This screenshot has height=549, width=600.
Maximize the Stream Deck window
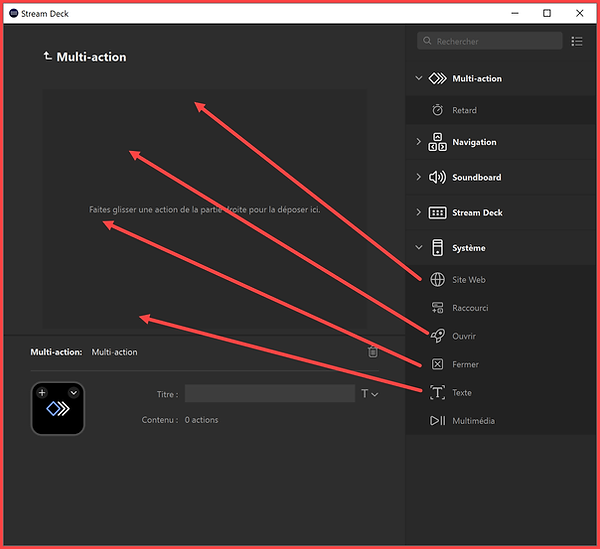547,13
